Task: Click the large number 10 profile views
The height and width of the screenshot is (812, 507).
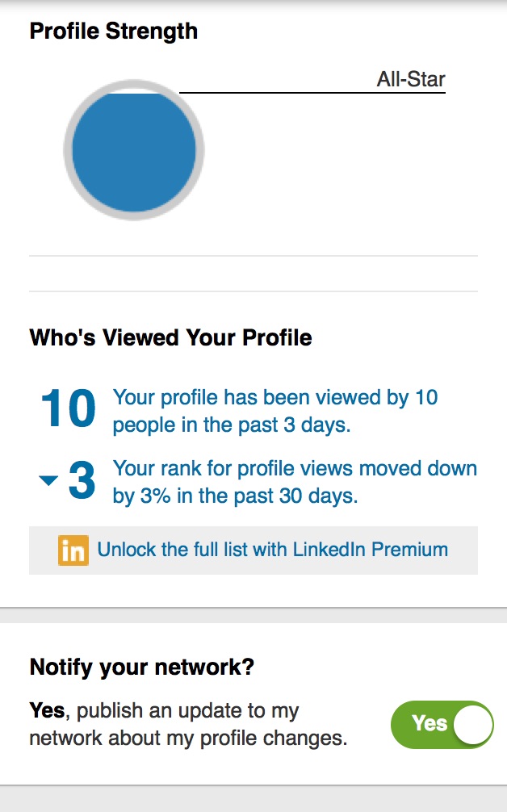Action: pyautogui.click(x=69, y=408)
